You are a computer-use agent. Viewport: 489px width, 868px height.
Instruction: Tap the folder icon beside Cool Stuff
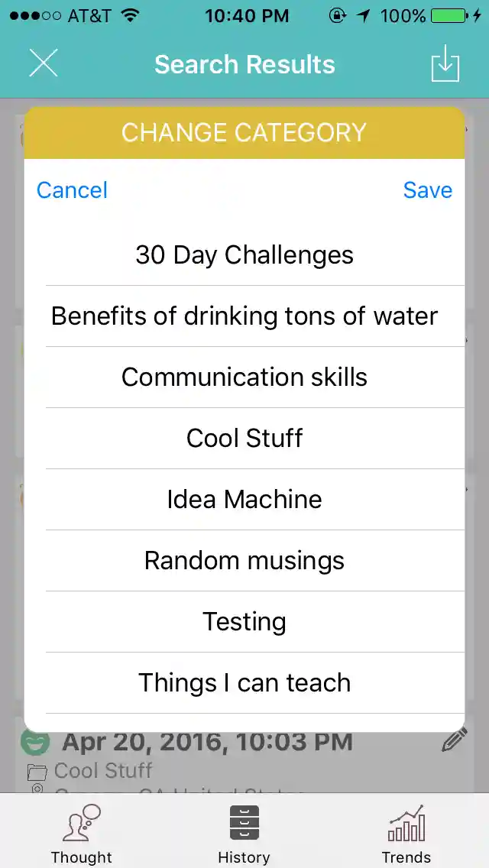pos(37,772)
